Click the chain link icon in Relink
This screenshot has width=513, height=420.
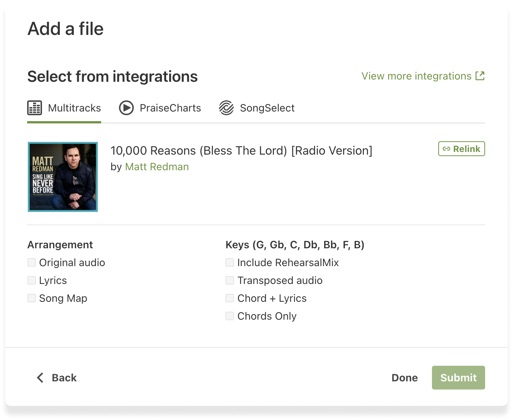click(446, 149)
